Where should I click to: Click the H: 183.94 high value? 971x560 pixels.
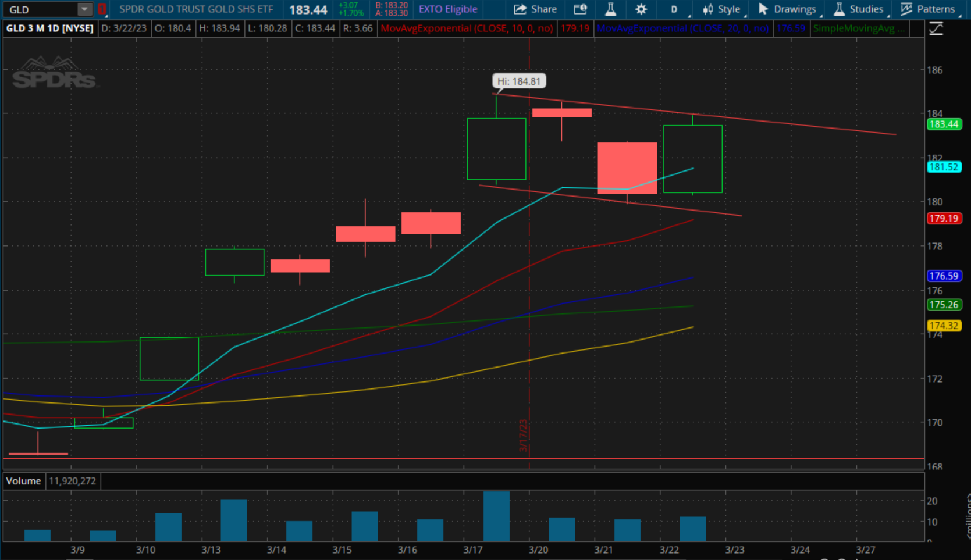point(219,28)
